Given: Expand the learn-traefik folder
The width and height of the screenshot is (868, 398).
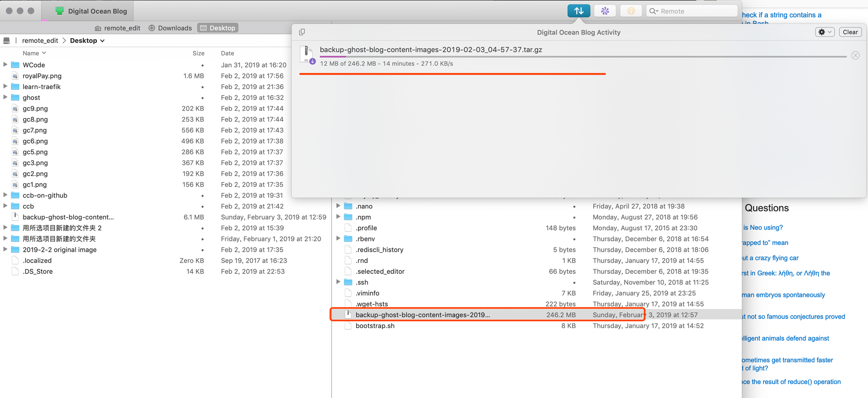Looking at the screenshot, I should click(5, 86).
